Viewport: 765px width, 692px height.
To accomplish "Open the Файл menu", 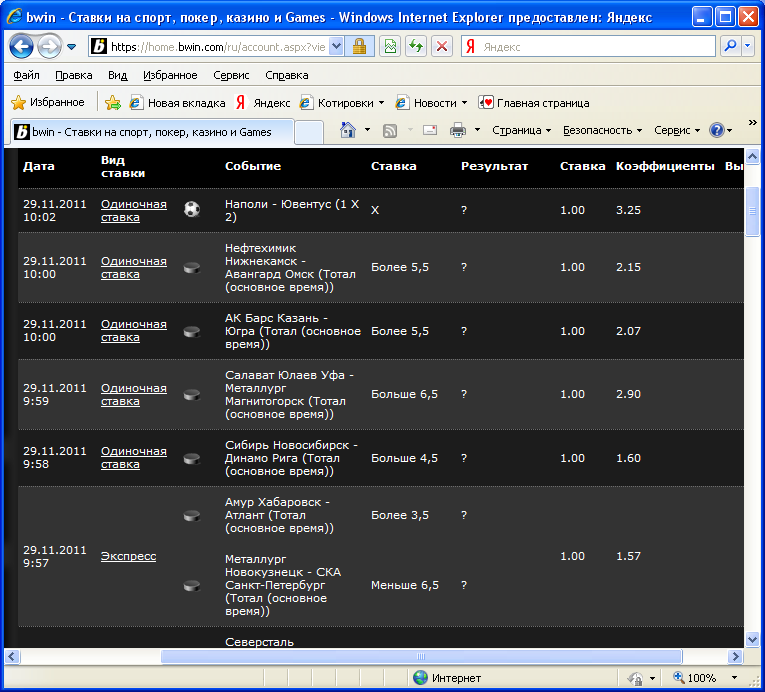I will [x=26, y=75].
